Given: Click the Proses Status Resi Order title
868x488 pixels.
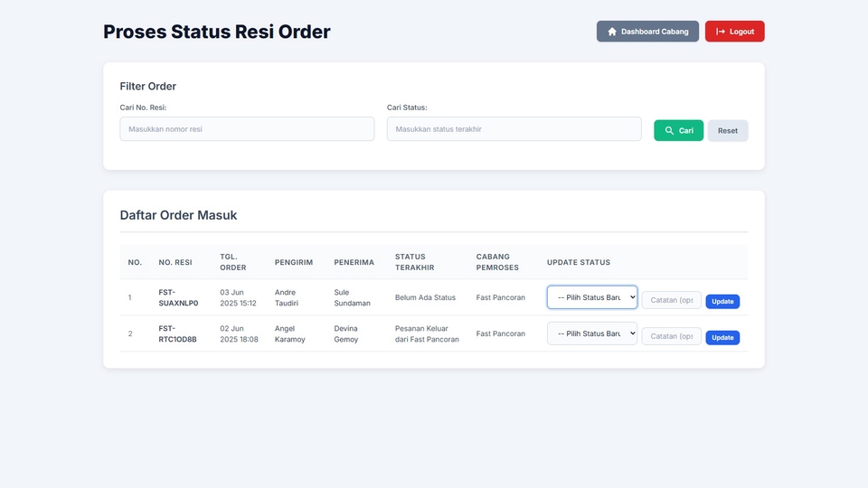Looking at the screenshot, I should [216, 32].
